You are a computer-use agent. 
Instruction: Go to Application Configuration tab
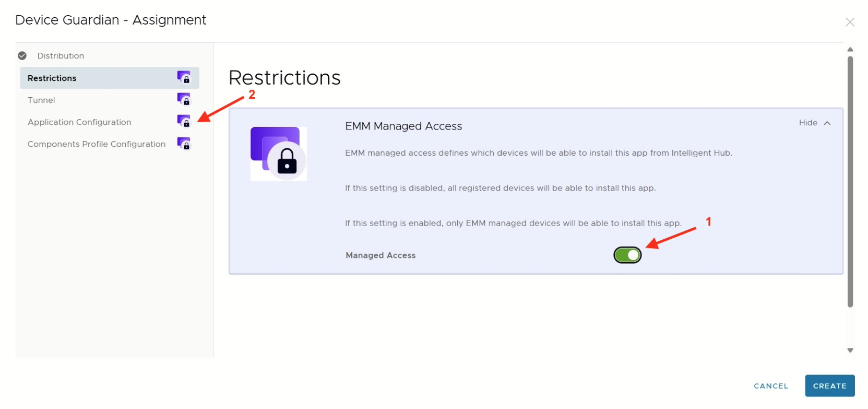coord(79,122)
